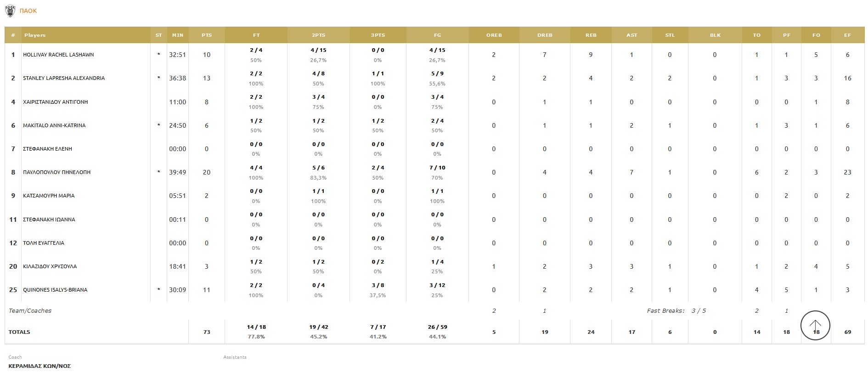The image size is (868, 372).
Task: Select player HOLLIVAY RACHEL LASHAWN
Action: pyautogui.click(x=58, y=55)
